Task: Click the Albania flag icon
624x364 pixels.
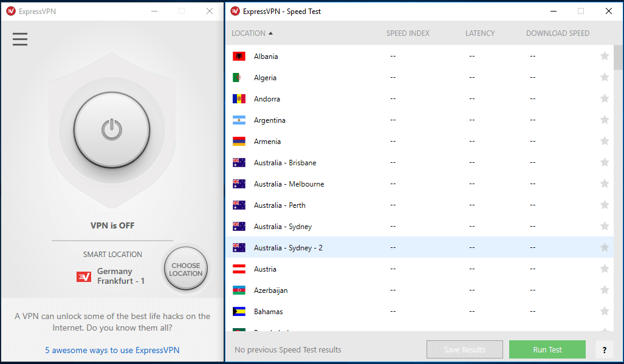Action: click(239, 56)
